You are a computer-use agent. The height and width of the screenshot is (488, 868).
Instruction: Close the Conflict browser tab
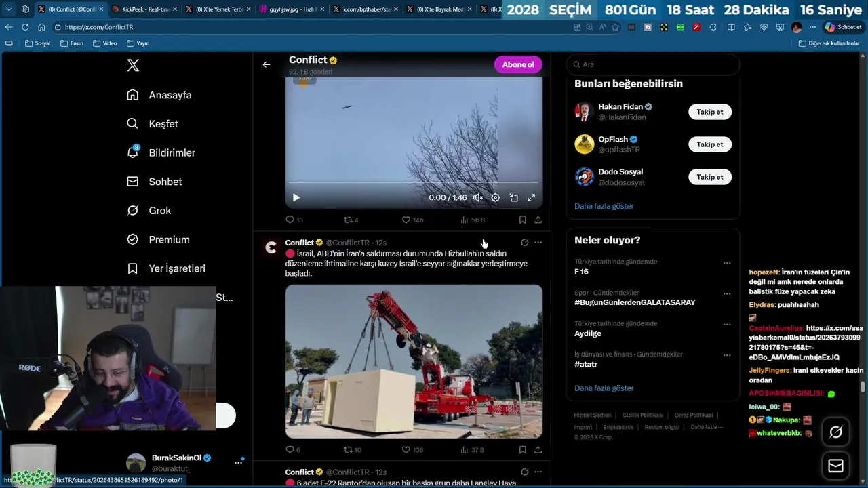[x=101, y=9]
